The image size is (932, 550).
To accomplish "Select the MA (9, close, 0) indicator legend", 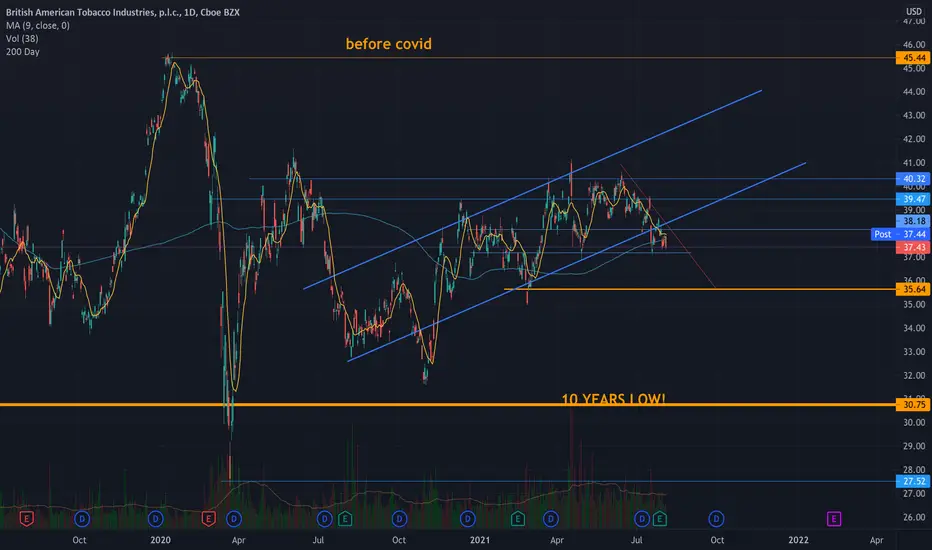I will [37, 26].
